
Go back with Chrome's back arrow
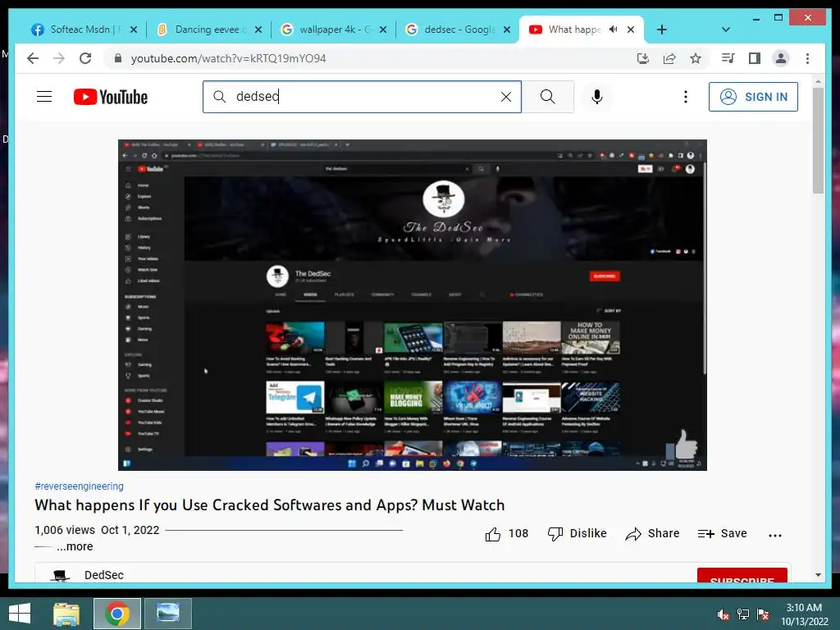[x=33, y=58]
